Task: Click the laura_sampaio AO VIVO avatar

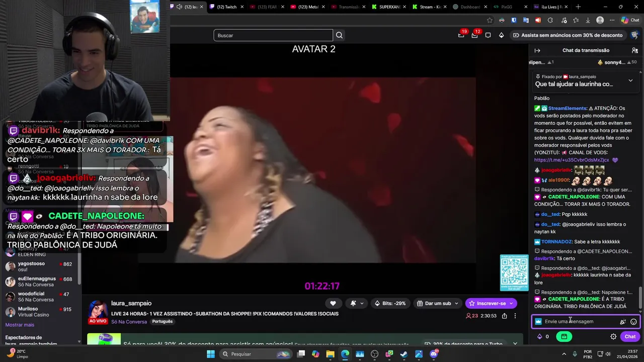Action: click(x=98, y=312)
